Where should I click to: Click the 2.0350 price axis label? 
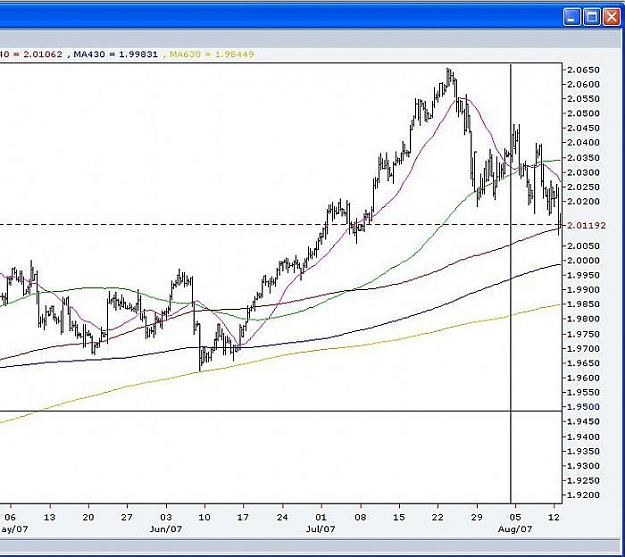[583, 158]
